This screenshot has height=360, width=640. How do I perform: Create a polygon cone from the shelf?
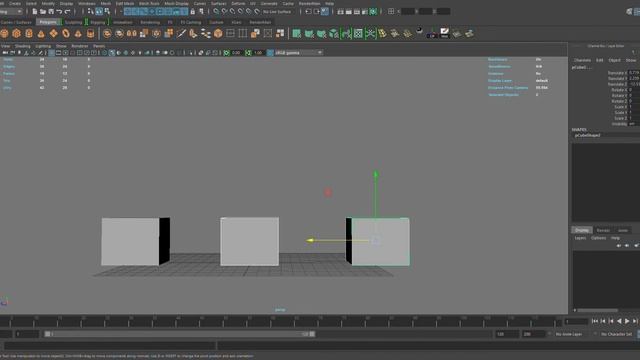[x=41, y=34]
